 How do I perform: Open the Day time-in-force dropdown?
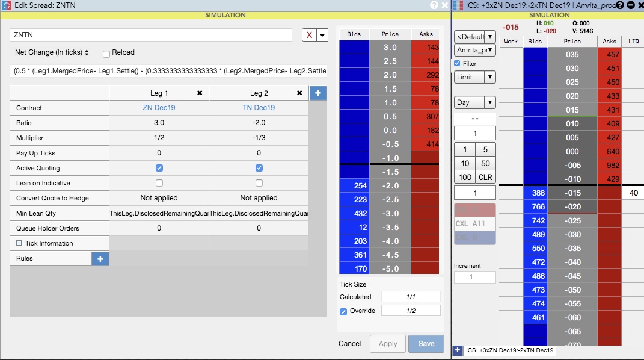[474, 102]
